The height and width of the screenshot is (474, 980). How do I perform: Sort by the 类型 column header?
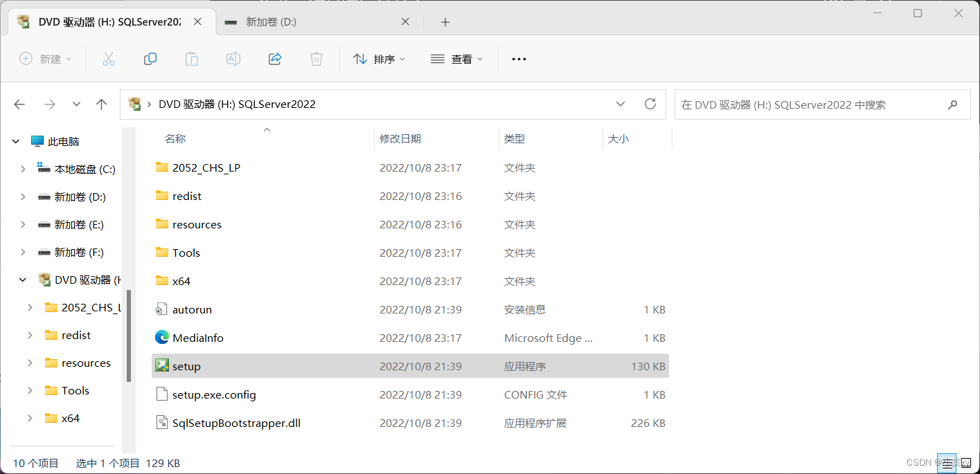pyautogui.click(x=515, y=138)
